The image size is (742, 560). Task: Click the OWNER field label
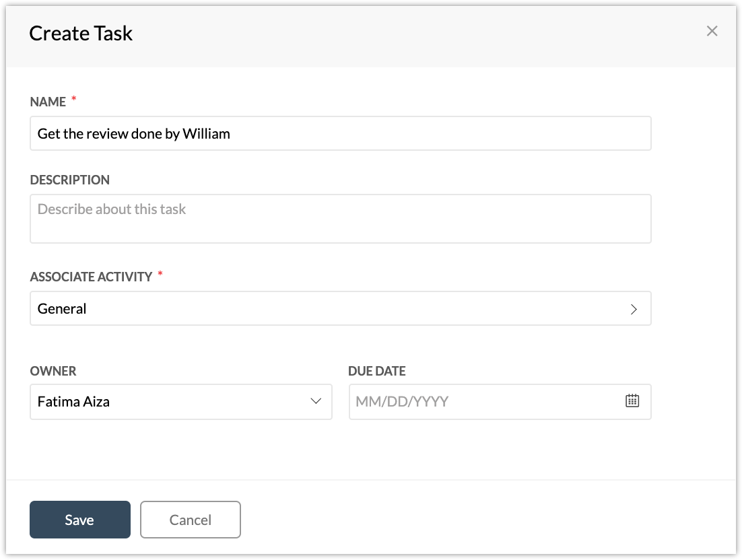53,371
